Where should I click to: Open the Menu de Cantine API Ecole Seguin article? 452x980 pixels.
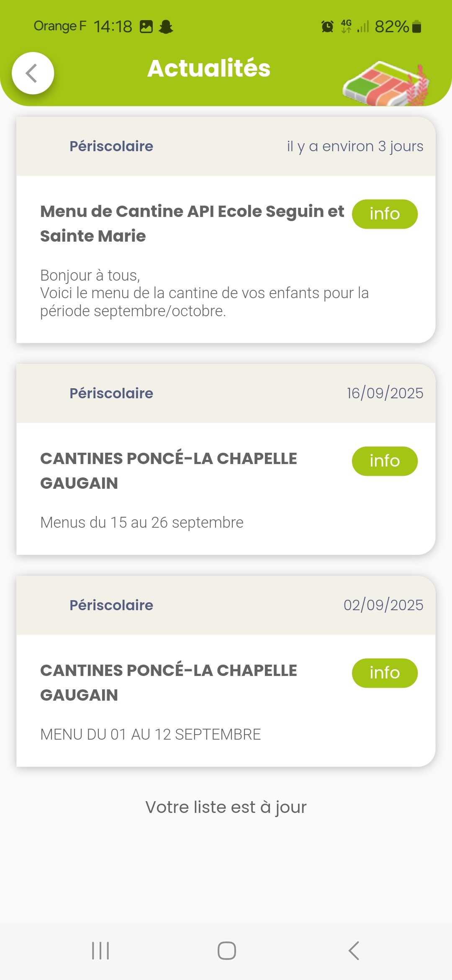click(192, 224)
